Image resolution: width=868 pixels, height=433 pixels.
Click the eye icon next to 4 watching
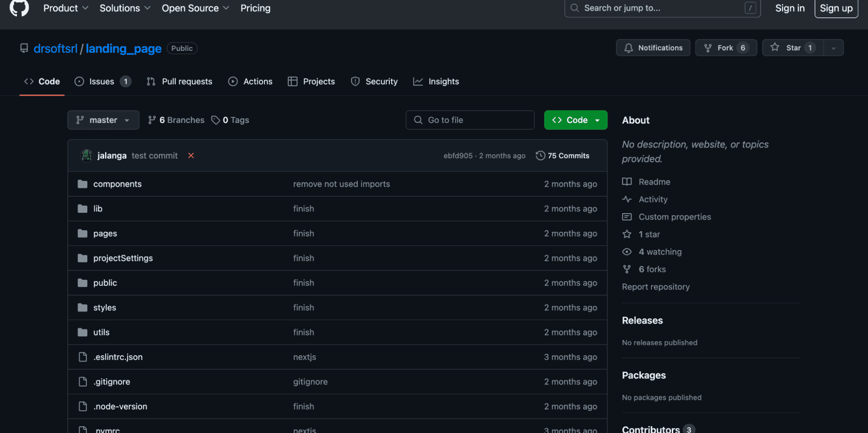coord(627,252)
